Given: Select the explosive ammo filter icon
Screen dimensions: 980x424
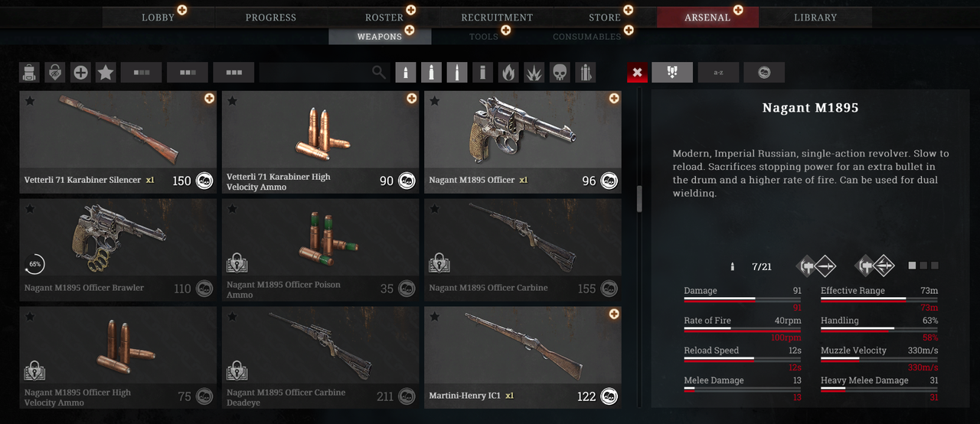Looking at the screenshot, I should click(534, 73).
